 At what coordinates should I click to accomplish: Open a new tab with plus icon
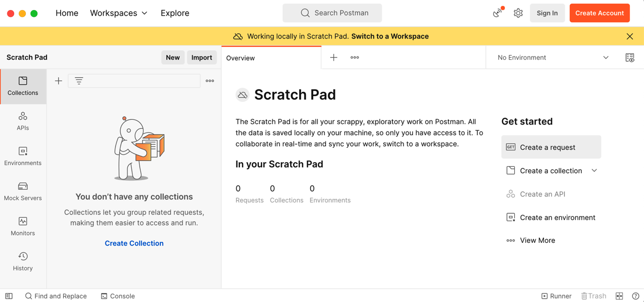point(334,58)
